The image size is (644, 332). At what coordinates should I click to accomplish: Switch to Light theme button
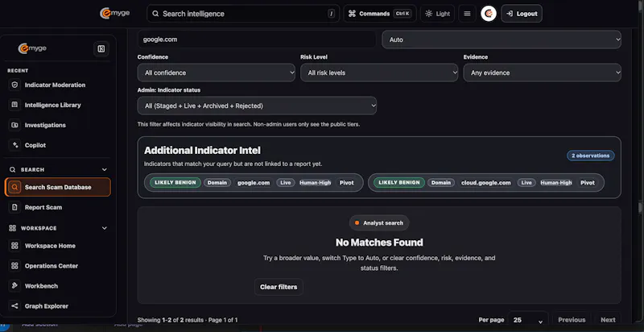pos(437,14)
